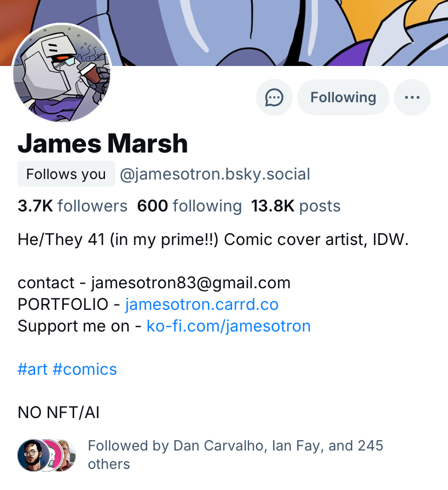Open the ko-fi.com/jamesotron support link
The width and height of the screenshot is (448, 490).
tap(228, 326)
